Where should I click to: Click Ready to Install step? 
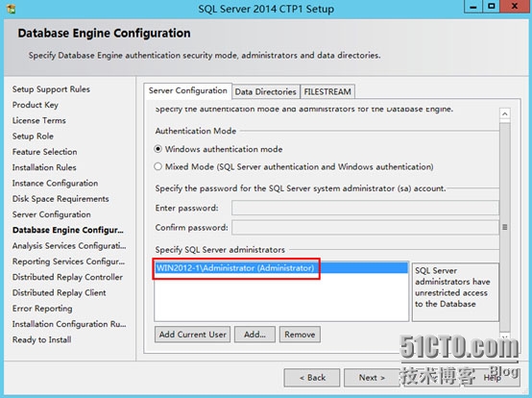pos(41,339)
